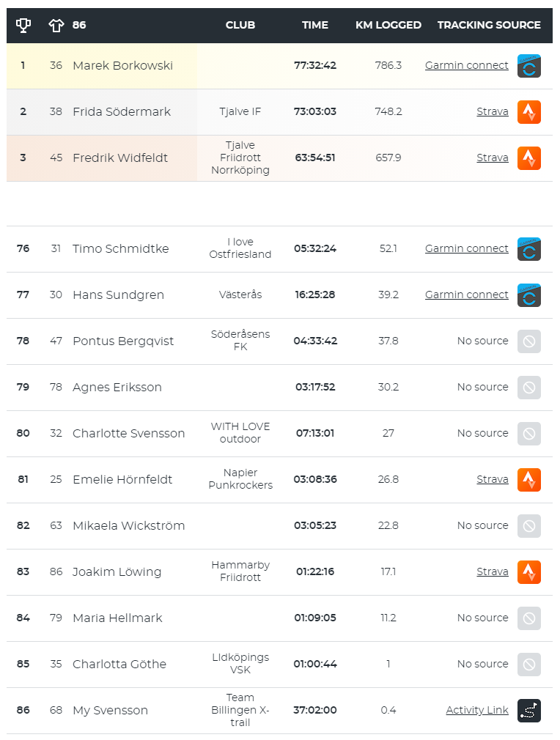Open Garmin connect link for Marek Borkowski
The width and height of the screenshot is (560, 740).
coord(466,65)
